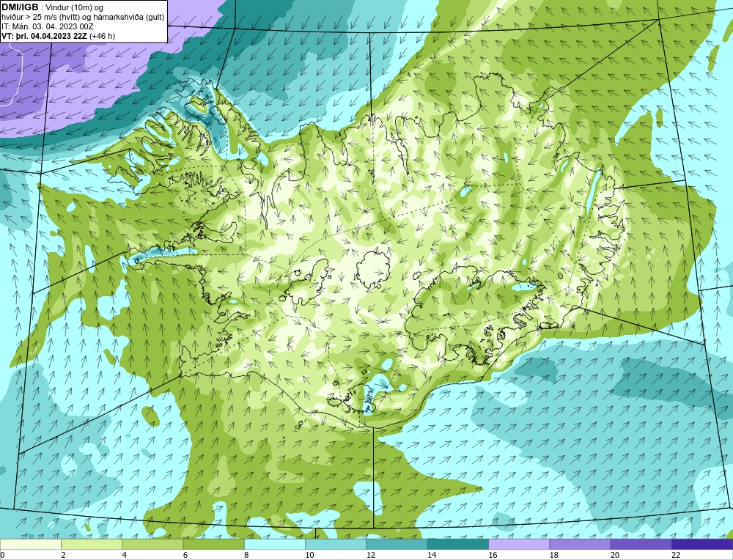Viewport: 733px width, 560px height.
Task: Click the legend label '16'
Action: coord(493,555)
